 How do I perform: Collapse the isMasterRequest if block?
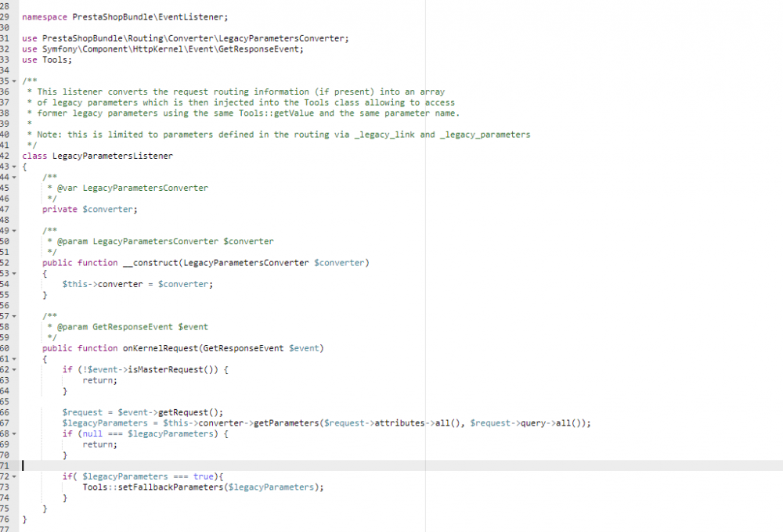click(16, 369)
